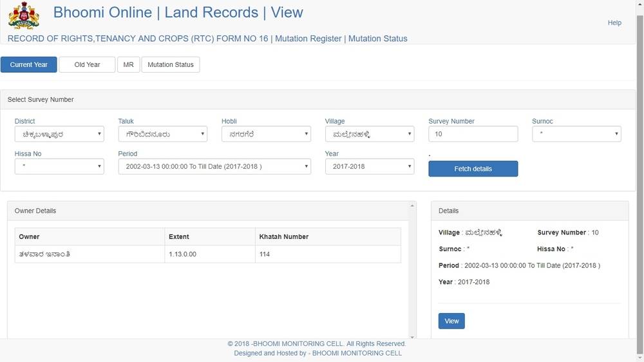Expand the Taluk dropdown
The width and height of the screenshot is (644, 362).
pyautogui.click(x=163, y=134)
